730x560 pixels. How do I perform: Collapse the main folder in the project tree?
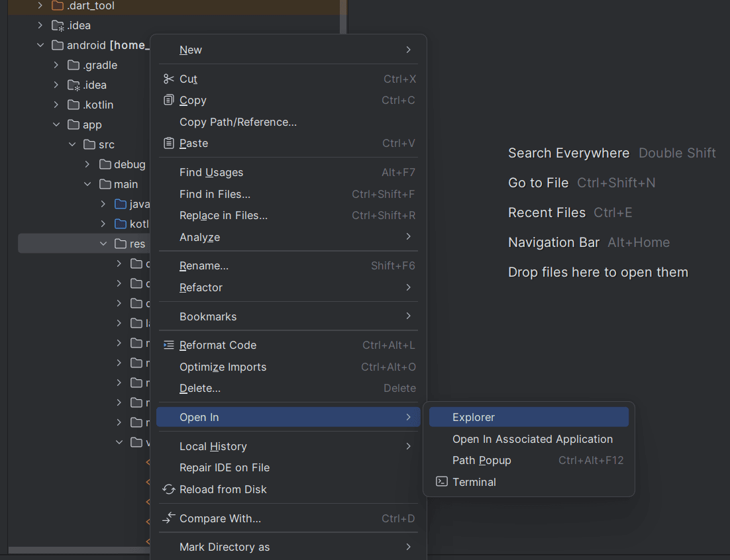[88, 184]
